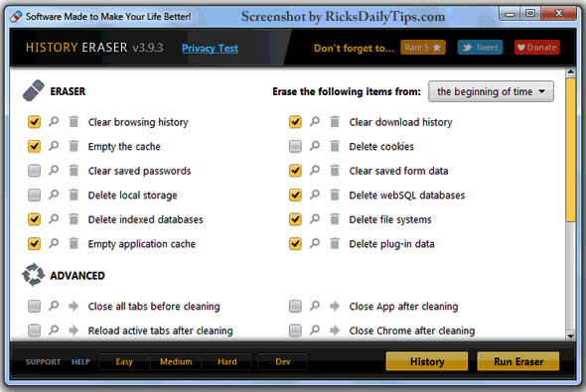Image resolution: width=586 pixels, height=392 pixels.
Task: Open the Privacy Test link
Action: click(x=210, y=49)
